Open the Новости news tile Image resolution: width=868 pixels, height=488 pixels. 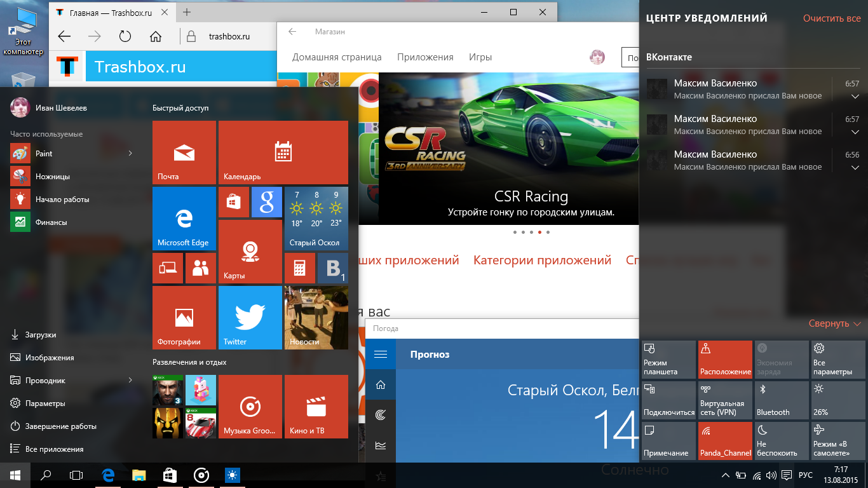pyautogui.click(x=316, y=318)
